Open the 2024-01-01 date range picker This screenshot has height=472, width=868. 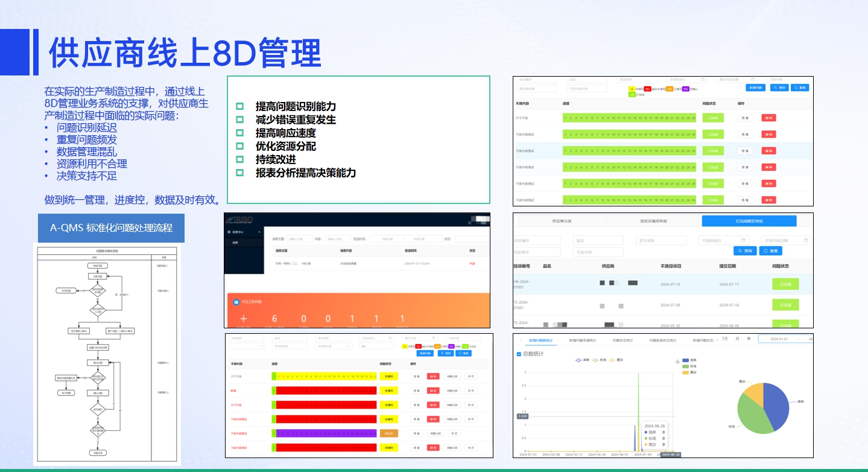pos(785,339)
